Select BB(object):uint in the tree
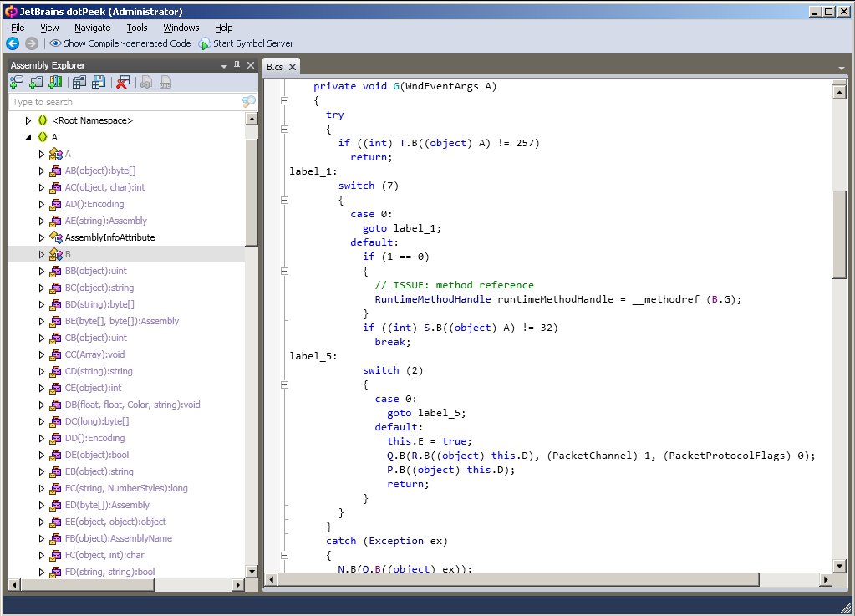855x616 pixels. 96,271
